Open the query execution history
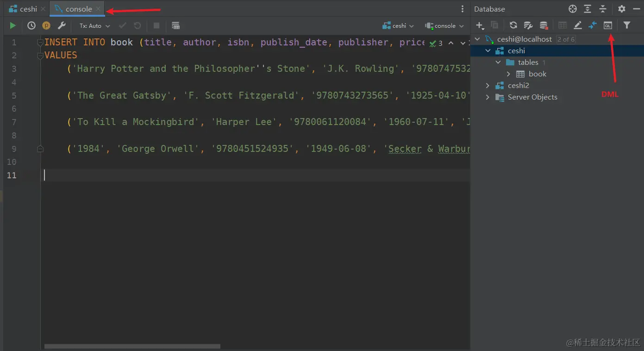Viewport: 644px width, 351px height. [31, 25]
